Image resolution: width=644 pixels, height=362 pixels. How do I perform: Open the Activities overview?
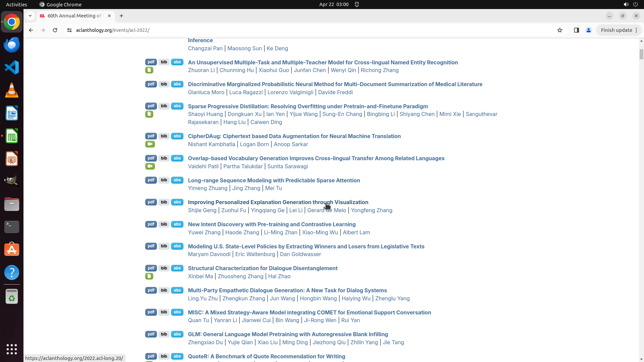coord(16,4)
